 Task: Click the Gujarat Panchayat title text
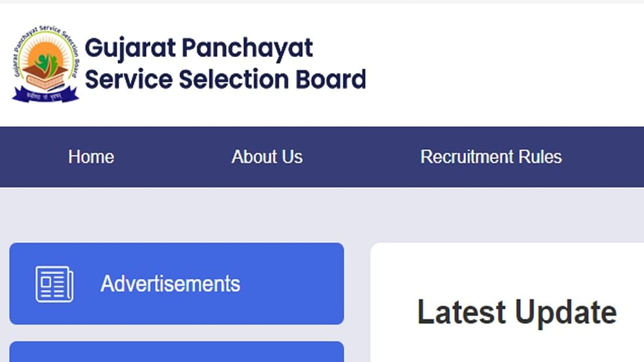[199, 48]
